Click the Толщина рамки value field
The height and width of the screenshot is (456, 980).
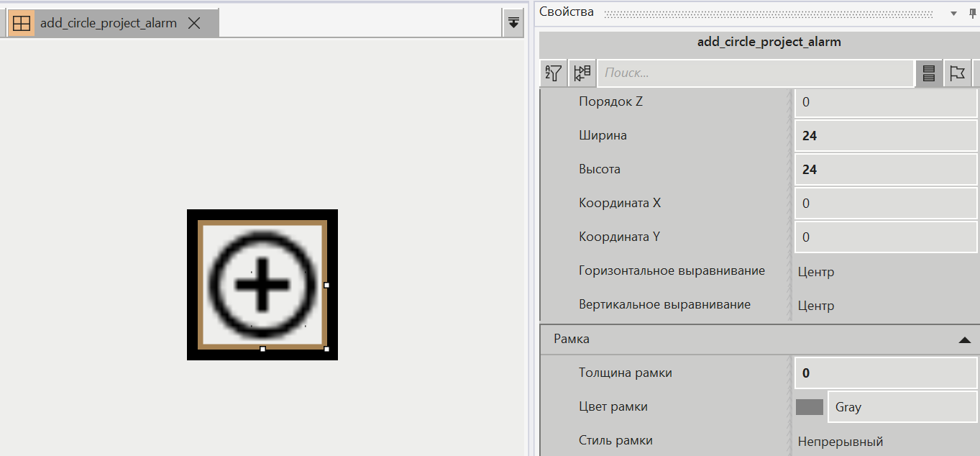click(885, 373)
